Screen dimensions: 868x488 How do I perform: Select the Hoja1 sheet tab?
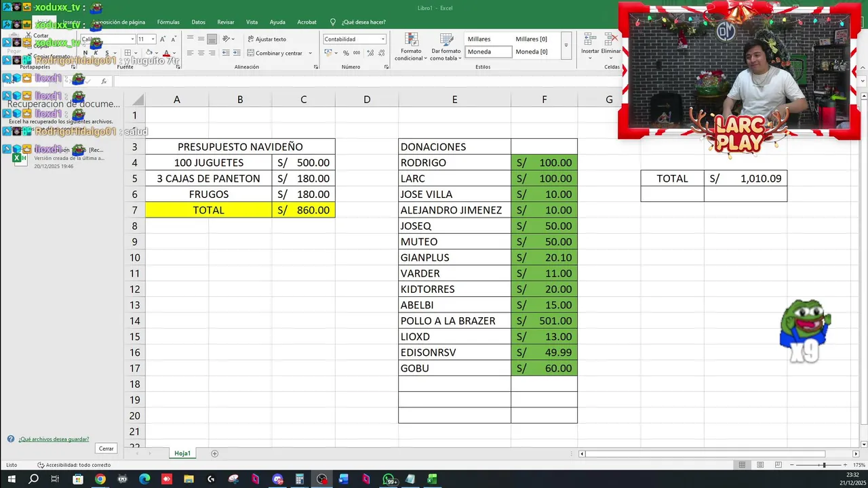pos(182,453)
